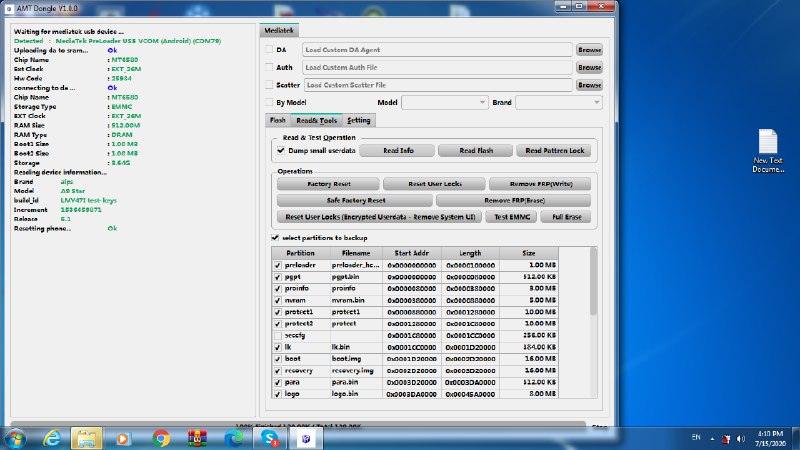This screenshot has width=800, height=450.
Task: Open the media player taskbar icon
Action: click(123, 438)
